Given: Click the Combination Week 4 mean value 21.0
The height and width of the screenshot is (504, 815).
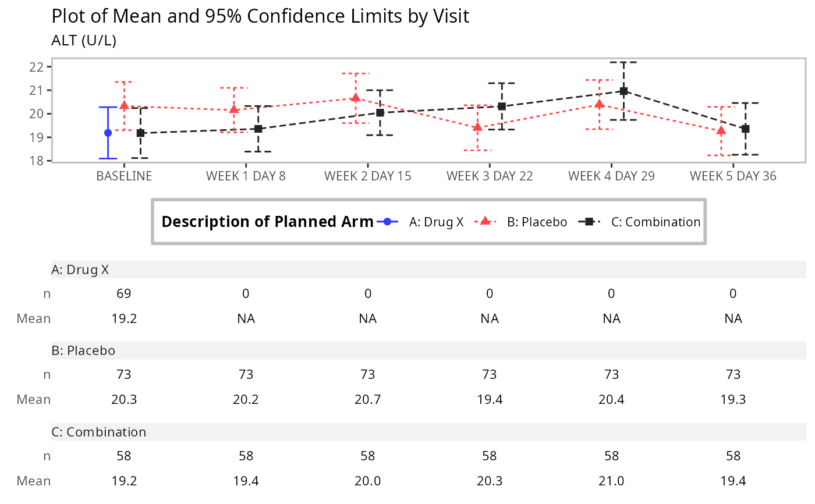Looking at the screenshot, I should (x=611, y=481).
